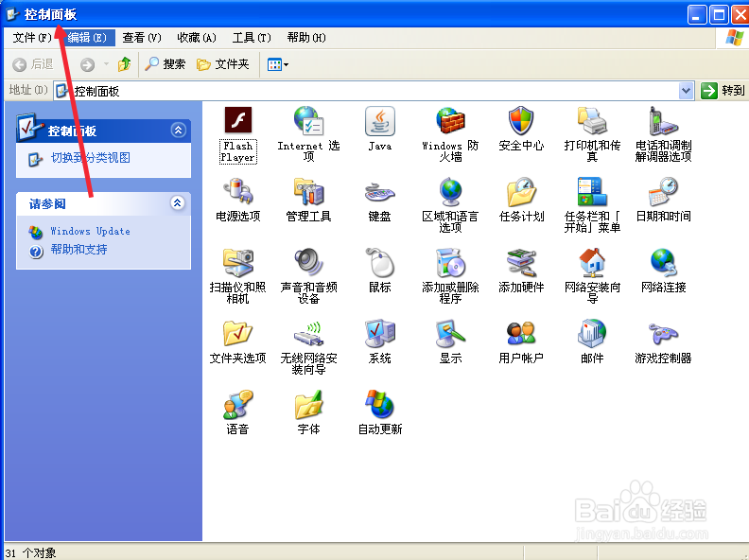Expand the address bar dropdown arrow
This screenshot has height=560, width=749.
click(x=686, y=91)
